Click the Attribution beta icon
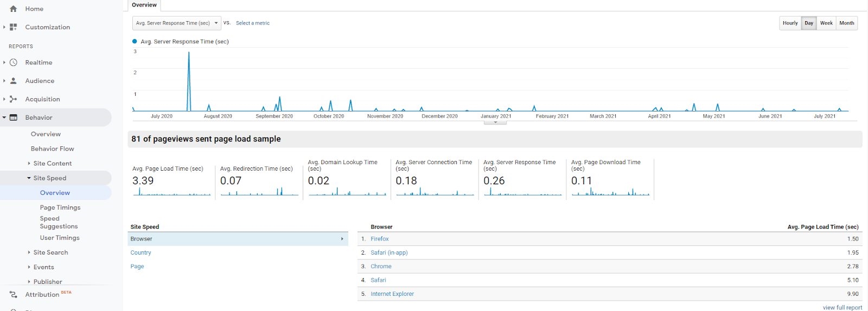The width and height of the screenshot is (868, 311). point(14,295)
